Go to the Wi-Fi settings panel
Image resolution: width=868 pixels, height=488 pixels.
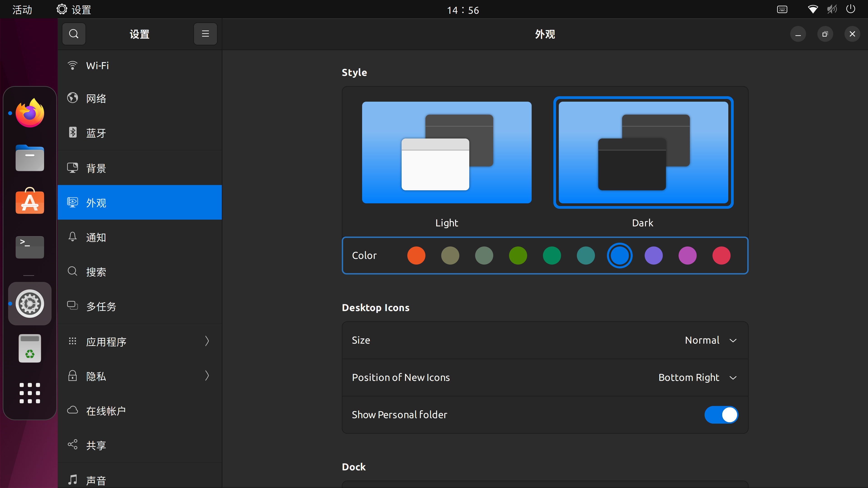click(x=139, y=65)
